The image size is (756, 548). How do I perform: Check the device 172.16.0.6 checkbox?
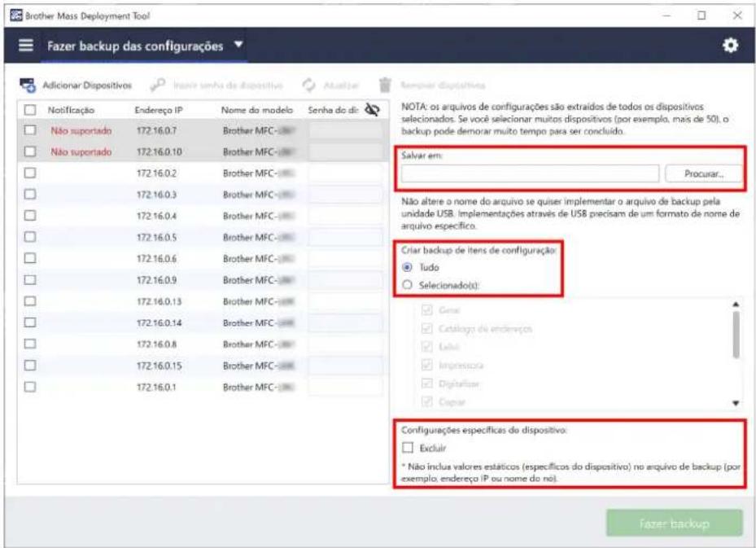click(x=30, y=258)
